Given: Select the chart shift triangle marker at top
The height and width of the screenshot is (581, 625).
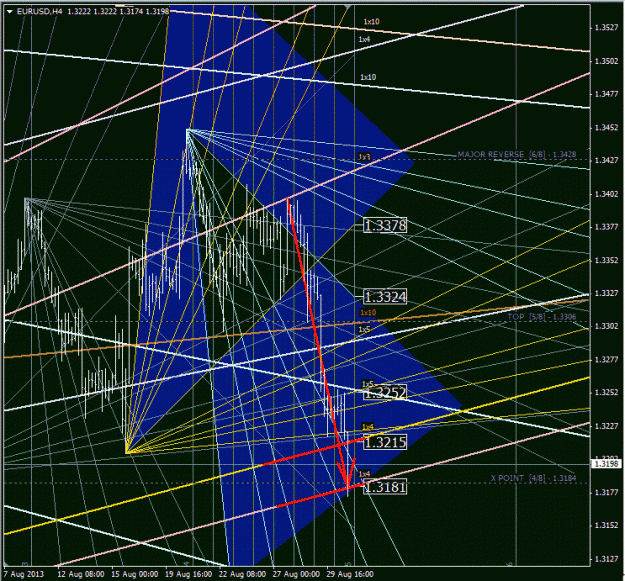Looking at the screenshot, I should (x=348, y=7).
